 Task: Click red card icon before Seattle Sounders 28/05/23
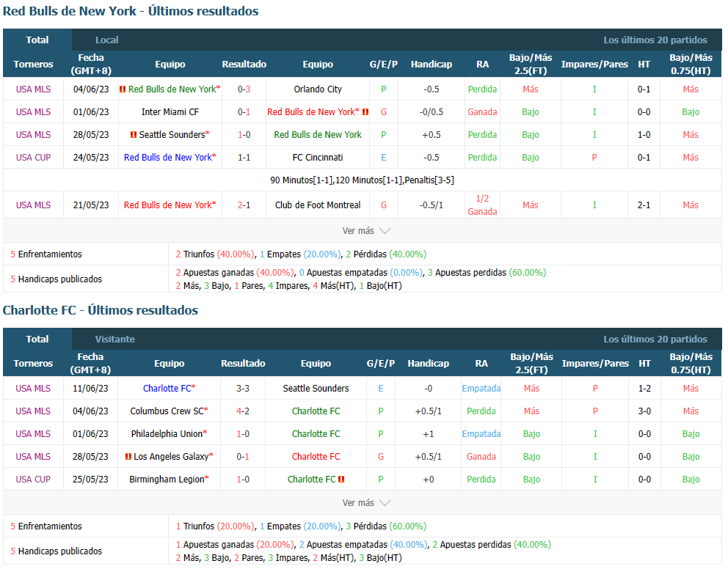(134, 134)
